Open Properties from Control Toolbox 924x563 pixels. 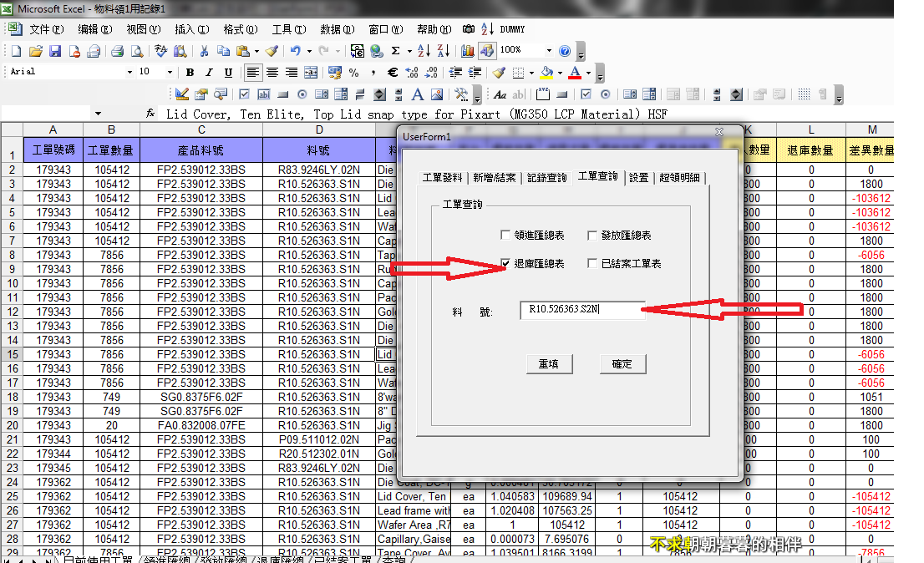pos(201,94)
